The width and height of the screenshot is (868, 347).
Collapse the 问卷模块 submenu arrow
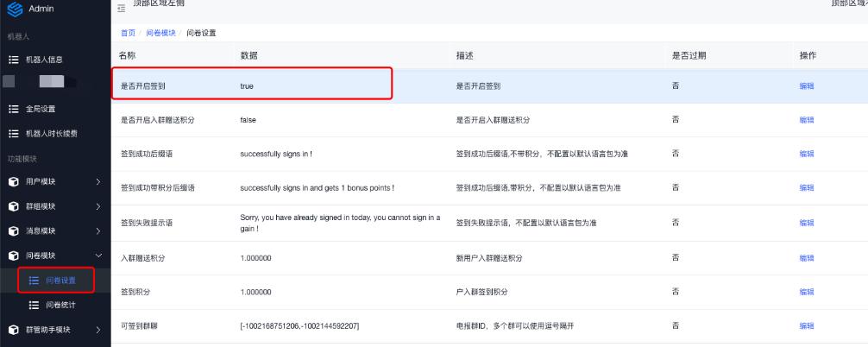click(x=98, y=256)
